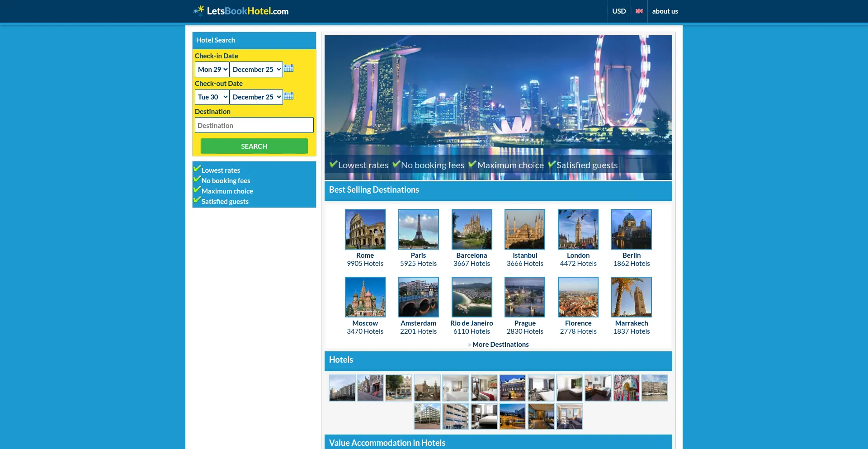Open the about us page
This screenshot has width=868, height=449.
(665, 11)
